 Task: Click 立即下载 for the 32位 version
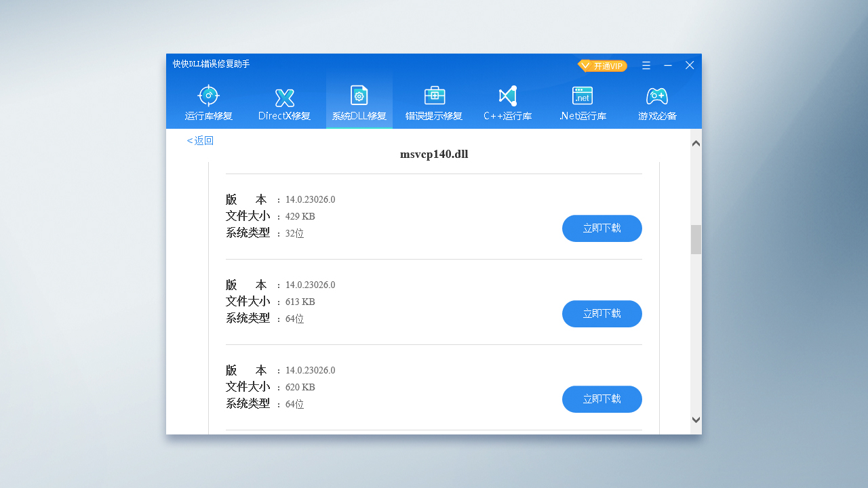[601, 228]
